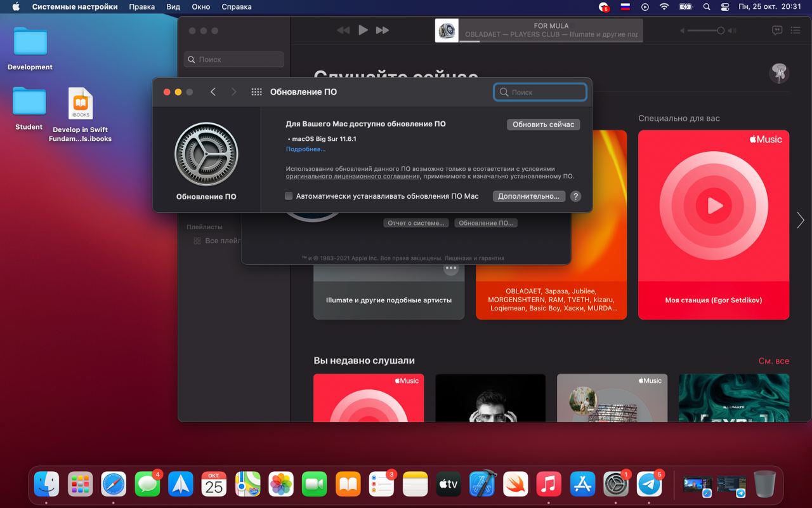Launch Safari from the Dock

tap(114, 485)
